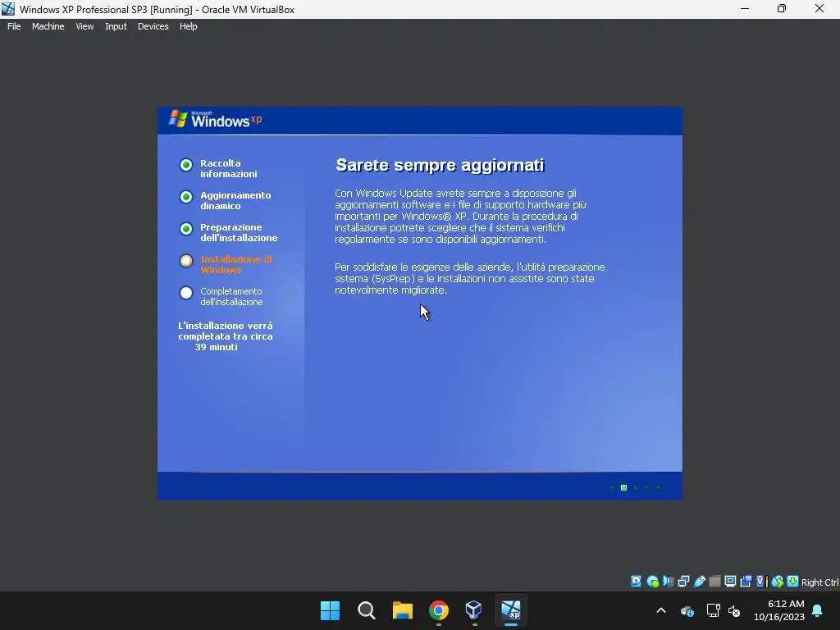Open the File menu
Screen dimensions: 840x630
tap(14, 26)
